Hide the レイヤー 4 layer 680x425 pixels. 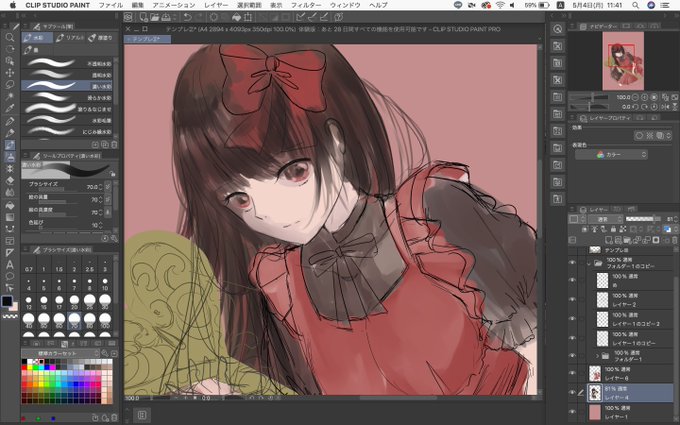click(572, 392)
